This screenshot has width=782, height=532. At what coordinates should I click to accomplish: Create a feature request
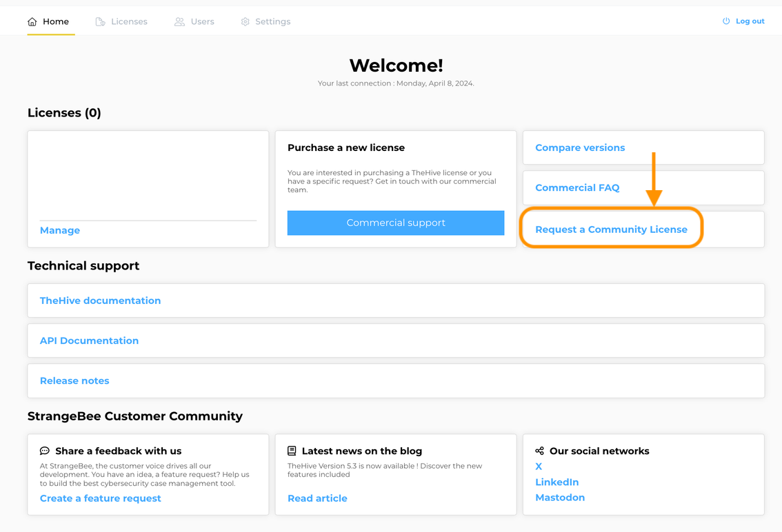[100, 498]
